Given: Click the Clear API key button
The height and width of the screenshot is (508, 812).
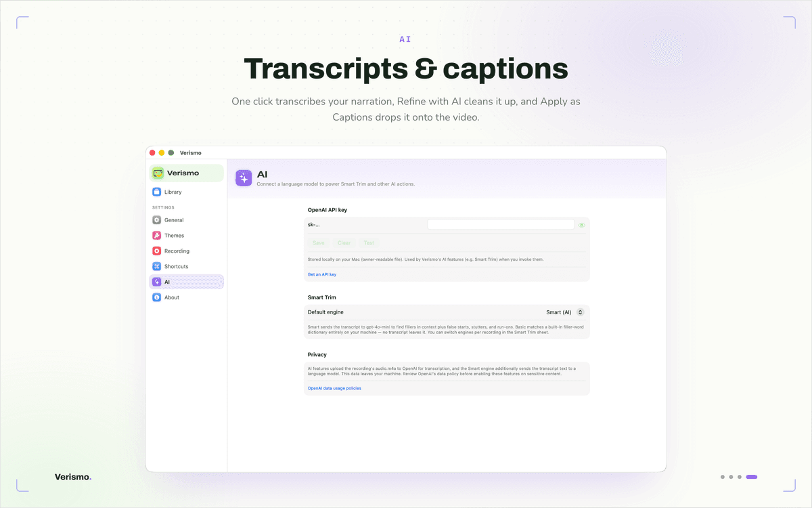Looking at the screenshot, I should coord(344,242).
